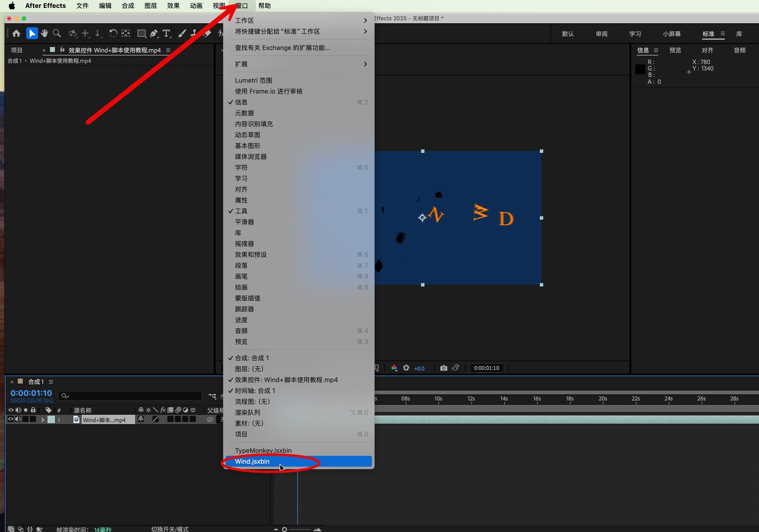Open TypeMonkey.jsxbin script panel
The width and height of the screenshot is (759, 532).
(263, 450)
